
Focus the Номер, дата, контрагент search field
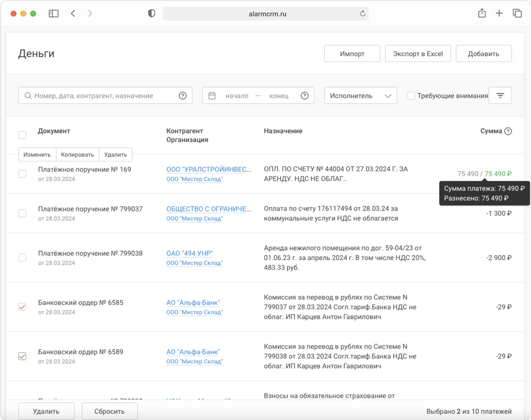pyautogui.click(x=105, y=96)
